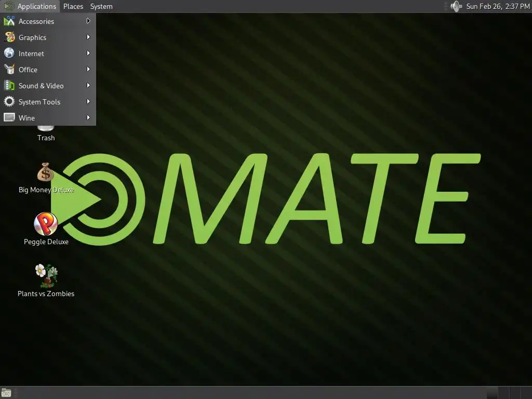Open the Wine submenu
This screenshot has width=532, height=399.
48,118
